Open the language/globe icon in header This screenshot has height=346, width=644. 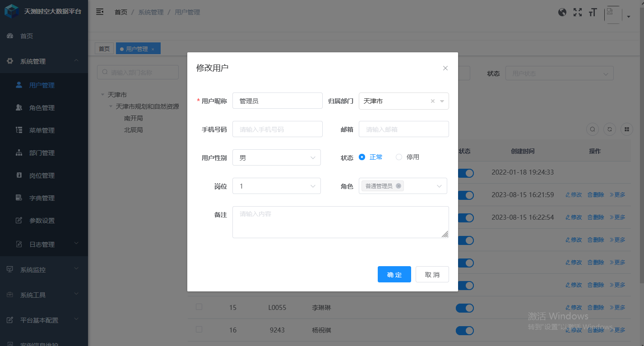(562, 12)
